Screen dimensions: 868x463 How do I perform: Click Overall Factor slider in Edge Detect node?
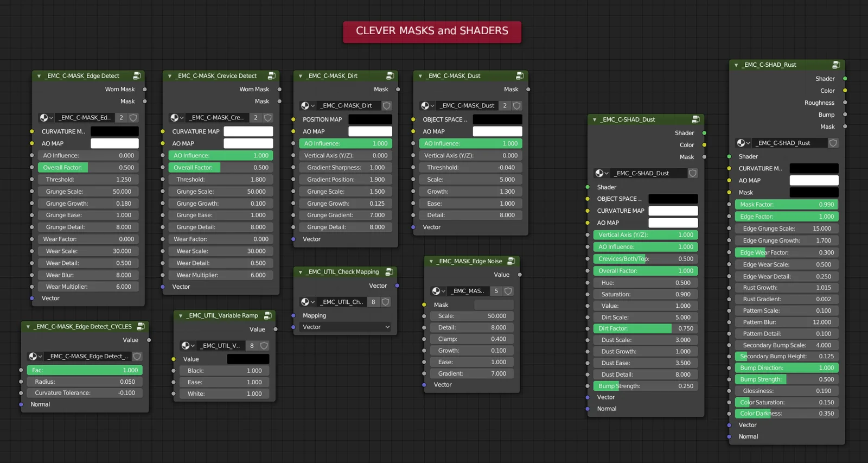(88, 168)
